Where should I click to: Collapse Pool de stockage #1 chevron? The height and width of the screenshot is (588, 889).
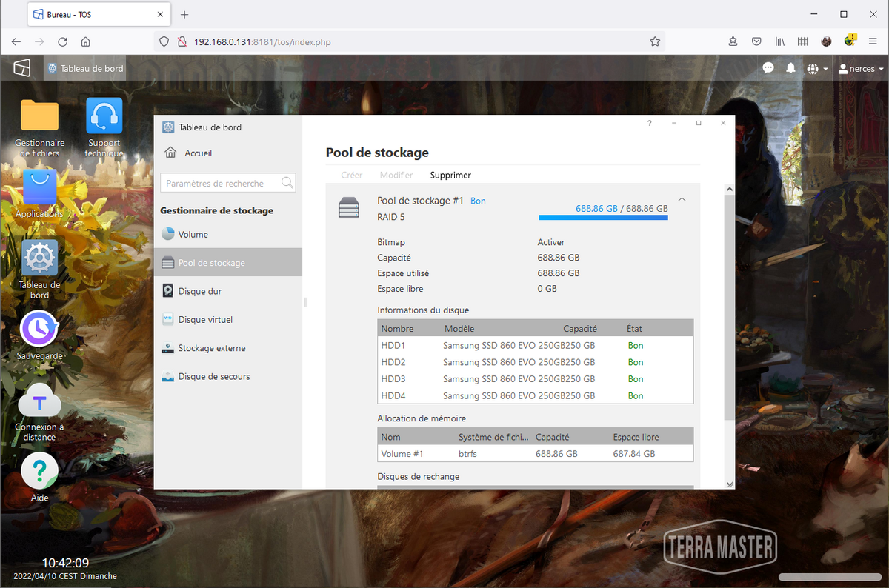(682, 199)
